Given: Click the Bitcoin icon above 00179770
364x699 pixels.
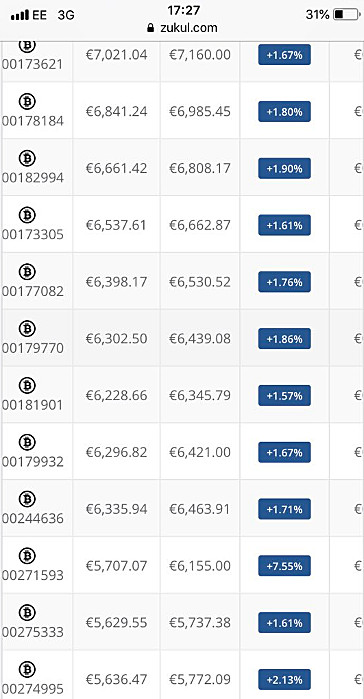Looking at the screenshot, I should [27, 329].
